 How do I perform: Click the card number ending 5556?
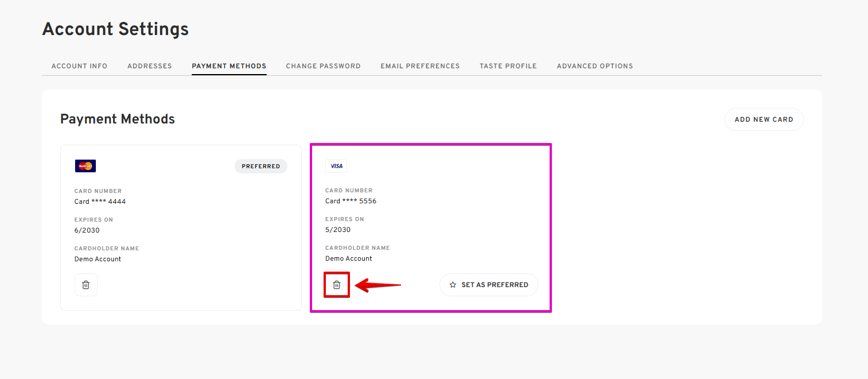click(351, 201)
